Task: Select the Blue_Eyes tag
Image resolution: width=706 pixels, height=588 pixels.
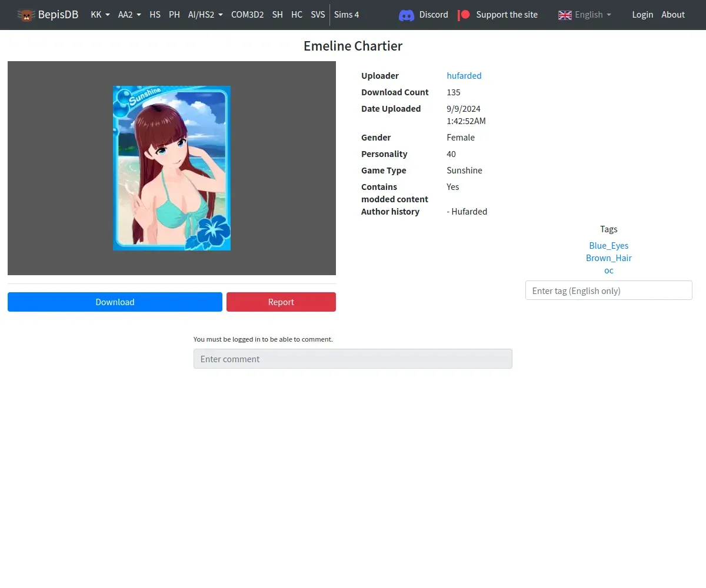Action: click(x=609, y=246)
